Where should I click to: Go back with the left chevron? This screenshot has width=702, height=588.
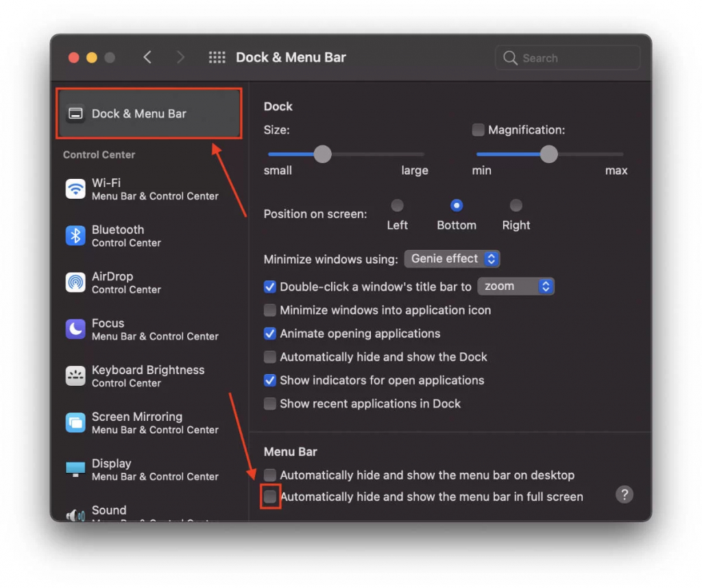tap(147, 58)
